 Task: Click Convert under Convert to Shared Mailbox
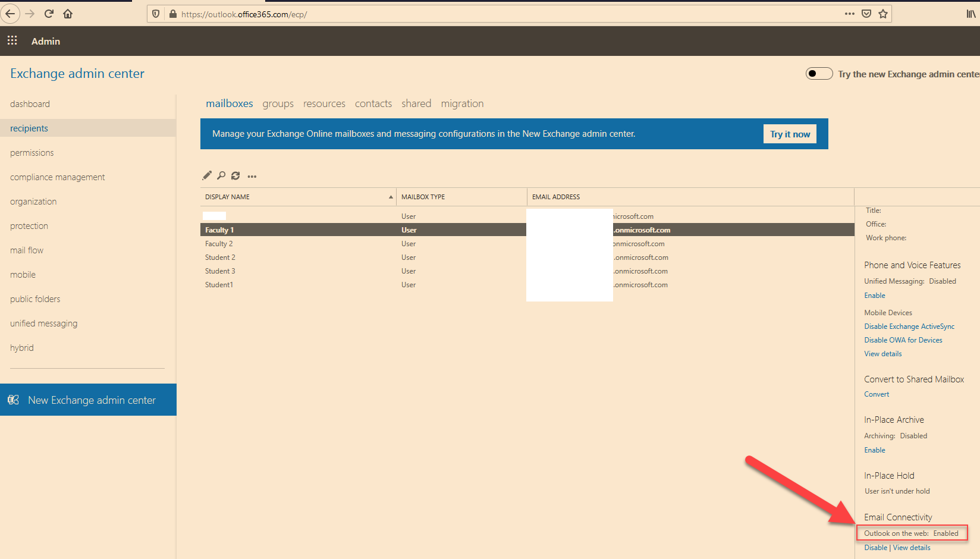click(877, 394)
